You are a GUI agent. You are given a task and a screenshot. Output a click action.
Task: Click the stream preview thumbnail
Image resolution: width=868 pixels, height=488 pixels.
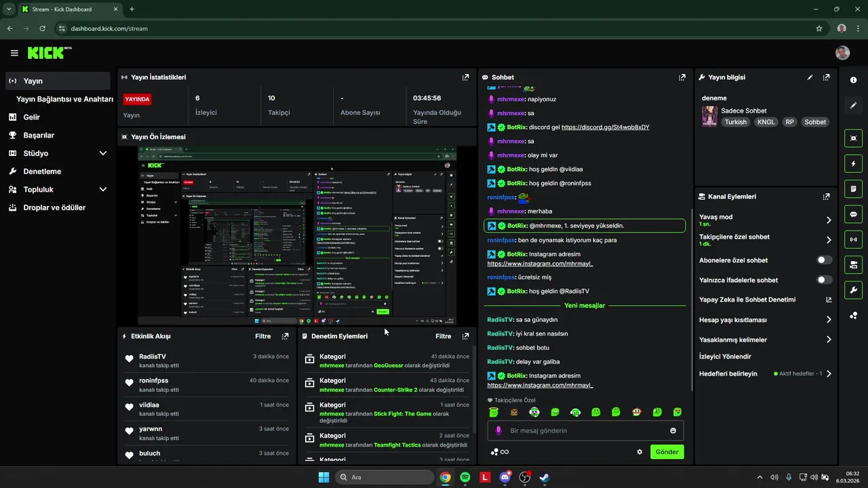[297, 236]
